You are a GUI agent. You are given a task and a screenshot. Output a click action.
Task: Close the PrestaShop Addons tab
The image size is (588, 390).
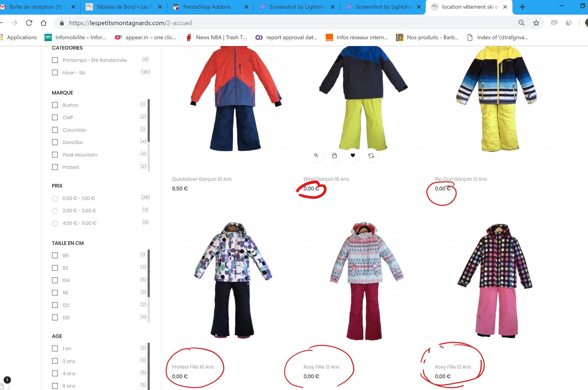pos(246,7)
